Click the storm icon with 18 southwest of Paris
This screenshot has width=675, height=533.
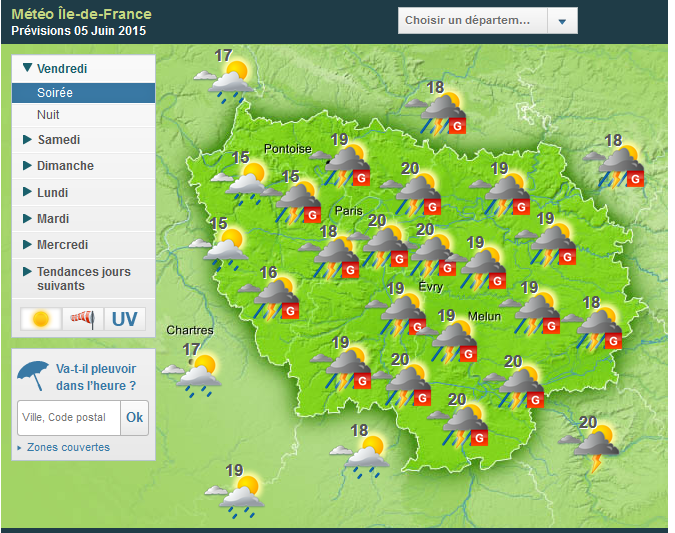(329, 257)
